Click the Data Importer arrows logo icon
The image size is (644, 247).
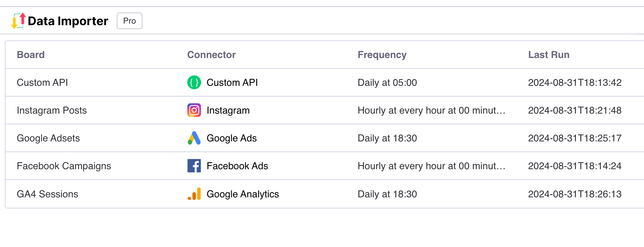19,21
